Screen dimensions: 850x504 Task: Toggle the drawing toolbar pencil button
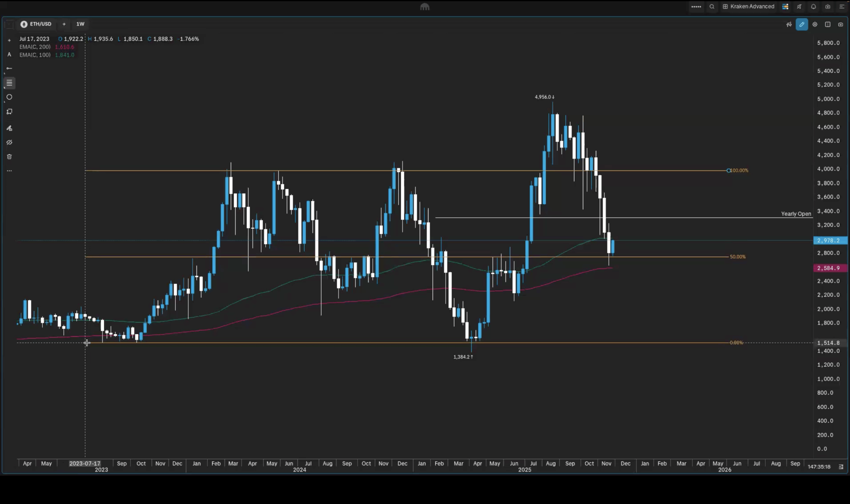[802, 25]
